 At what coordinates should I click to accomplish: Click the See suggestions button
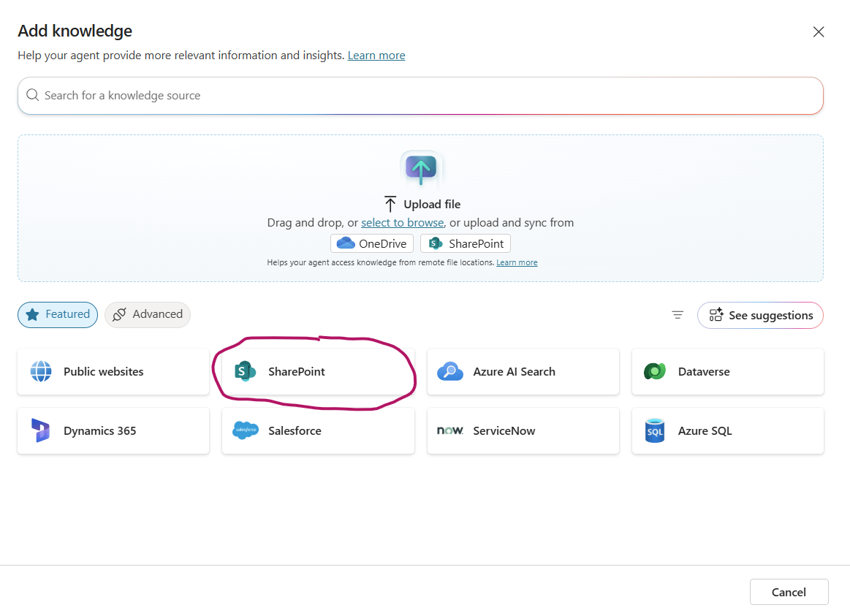pyautogui.click(x=761, y=316)
